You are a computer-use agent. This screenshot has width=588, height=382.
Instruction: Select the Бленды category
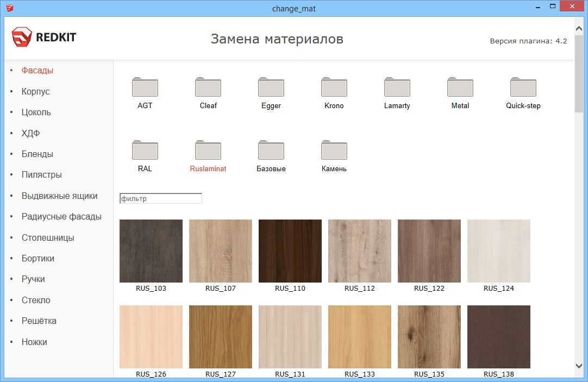[37, 154]
